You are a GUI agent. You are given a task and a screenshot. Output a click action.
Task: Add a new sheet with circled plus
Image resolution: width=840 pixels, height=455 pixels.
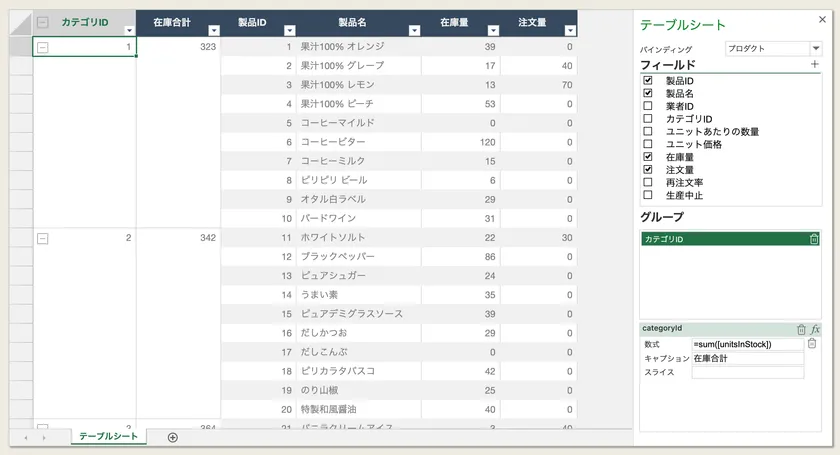172,437
